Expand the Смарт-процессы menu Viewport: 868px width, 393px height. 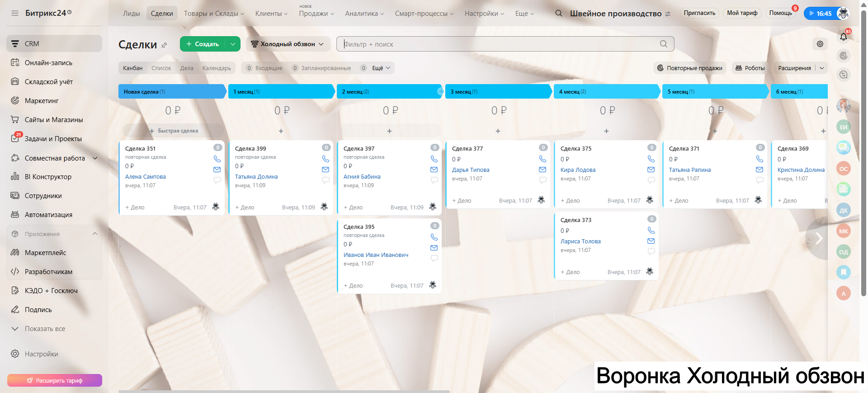[424, 14]
